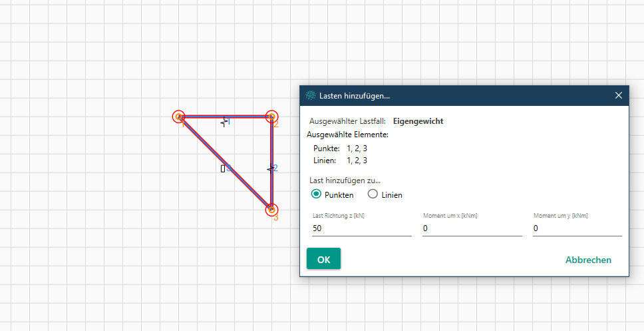Screen dimensions: 644x331
Task: Focus the Moment um x field
Action: pos(472,228)
